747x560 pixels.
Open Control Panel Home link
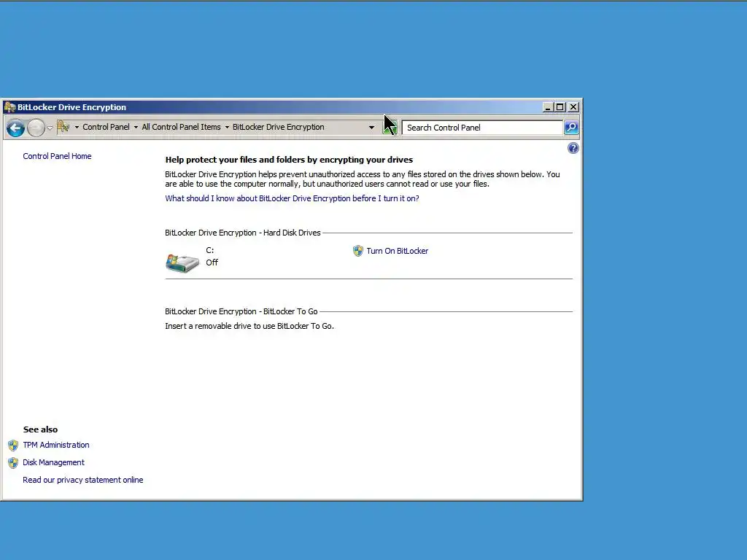pyautogui.click(x=57, y=156)
